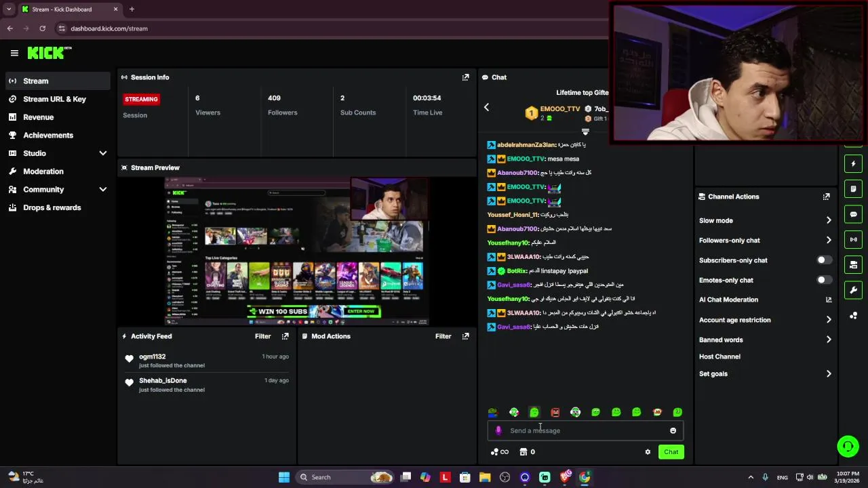Image resolution: width=868 pixels, height=488 pixels.
Task: Pop out the Channel Actions panel
Action: click(826, 197)
